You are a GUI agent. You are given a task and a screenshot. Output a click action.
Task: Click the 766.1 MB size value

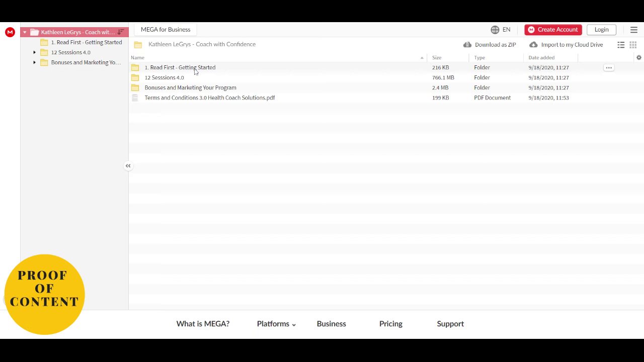(443, 77)
